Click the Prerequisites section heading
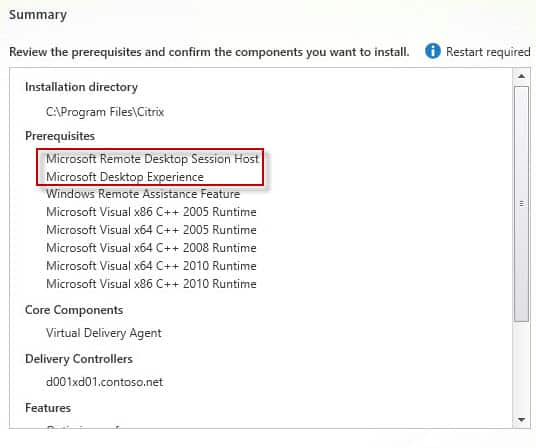The image size is (536, 448). coord(60,136)
